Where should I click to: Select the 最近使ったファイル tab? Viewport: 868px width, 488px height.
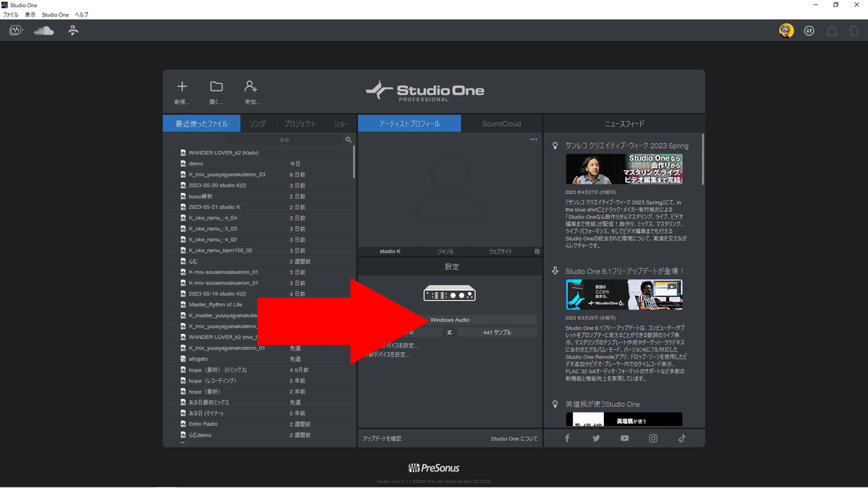coord(201,124)
